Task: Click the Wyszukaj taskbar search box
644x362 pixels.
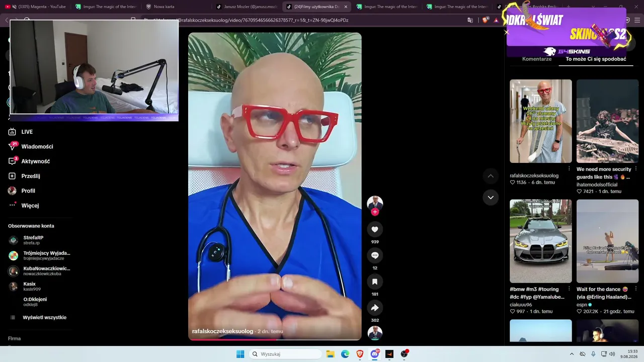Action: [x=285, y=354]
